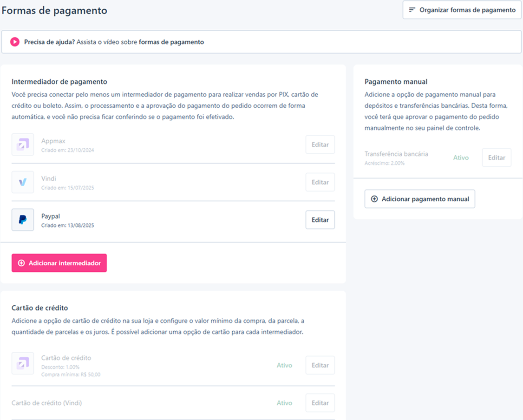Viewport: 523px width, 420px height.
Task: Open Organizar formas de pagamento
Action: pyautogui.click(x=462, y=10)
